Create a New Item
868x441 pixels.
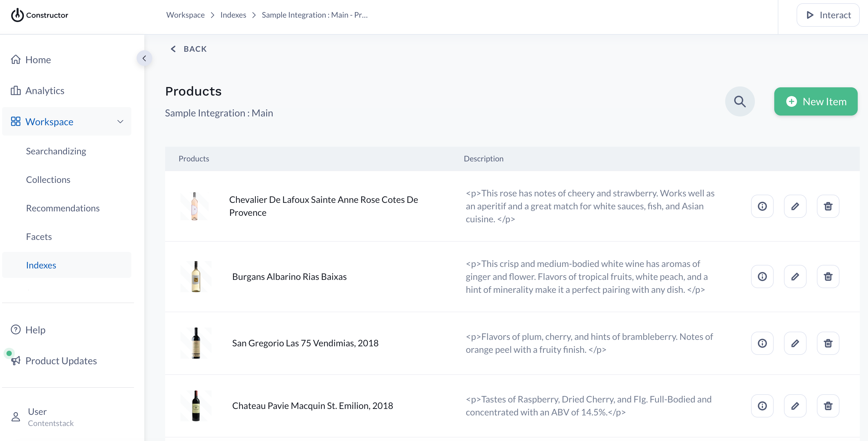click(815, 101)
